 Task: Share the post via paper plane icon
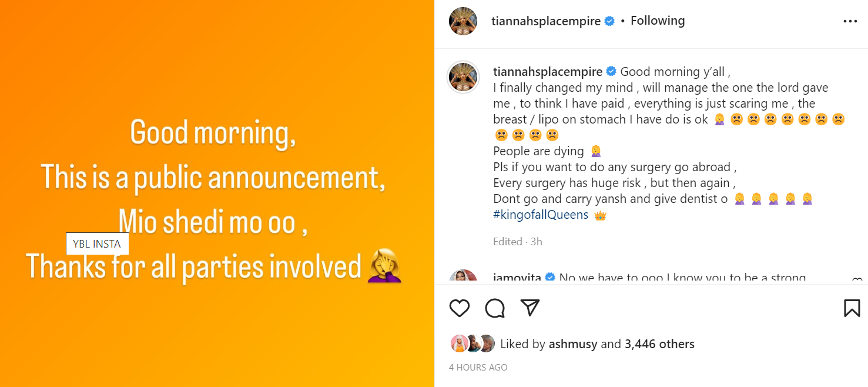click(530, 308)
